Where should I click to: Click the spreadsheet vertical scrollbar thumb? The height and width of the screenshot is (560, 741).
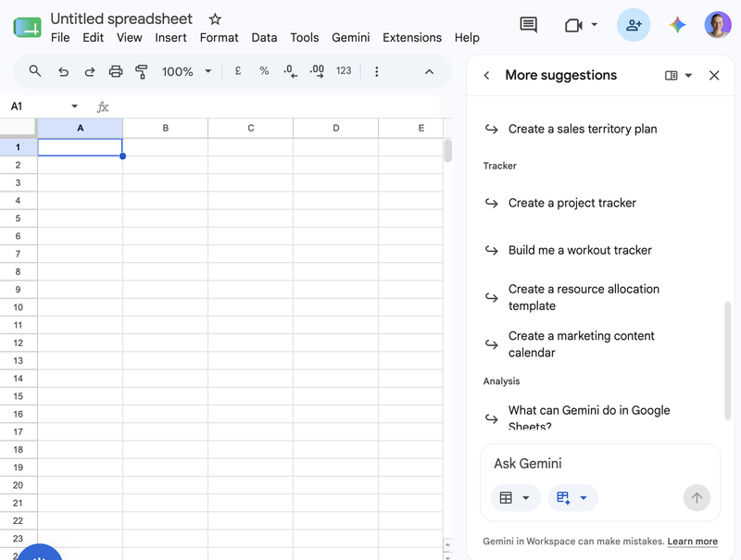(447, 151)
